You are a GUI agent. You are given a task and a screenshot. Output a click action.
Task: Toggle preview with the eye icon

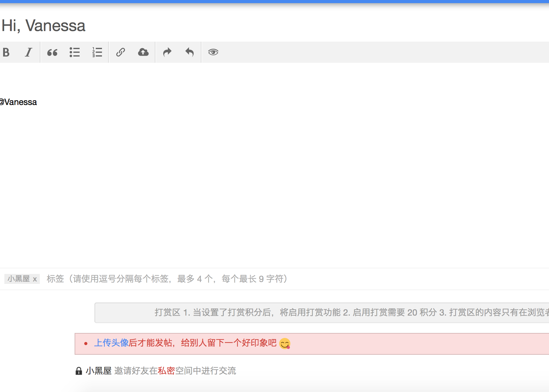pyautogui.click(x=213, y=52)
